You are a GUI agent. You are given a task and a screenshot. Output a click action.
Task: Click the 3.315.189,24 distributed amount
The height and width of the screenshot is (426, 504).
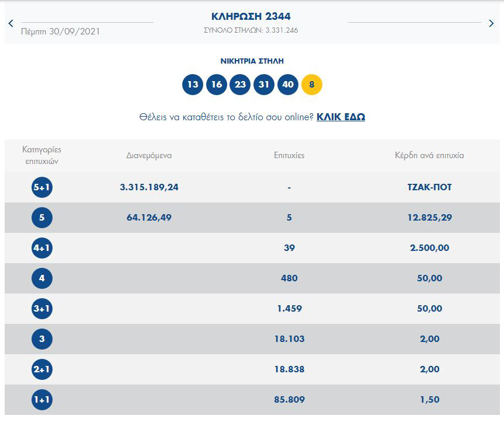click(x=149, y=187)
